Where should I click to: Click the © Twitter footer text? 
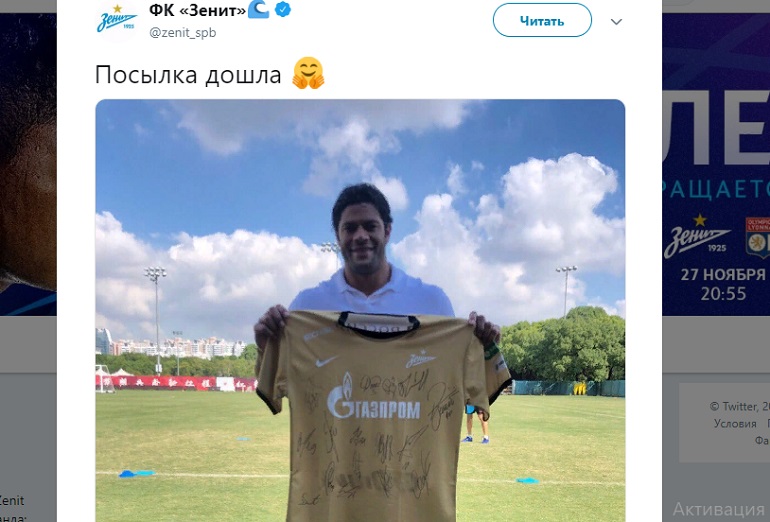739,407
